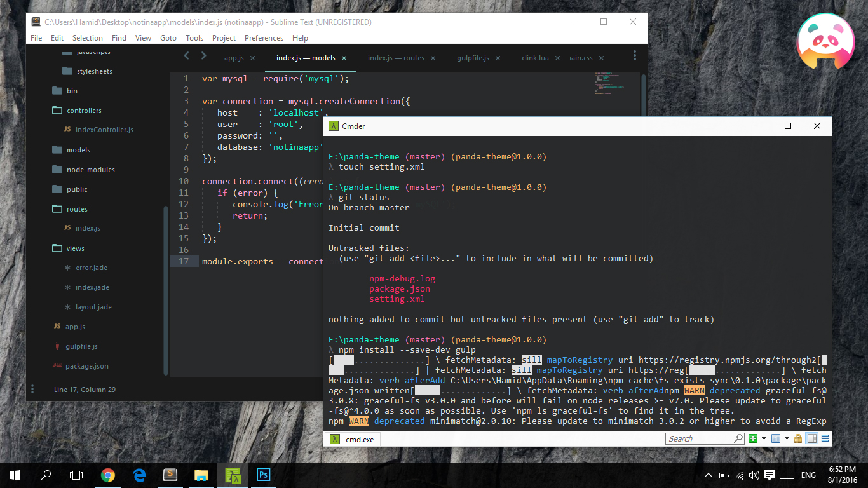Close the app.js tab
The height and width of the screenshot is (488, 868).
click(252, 58)
